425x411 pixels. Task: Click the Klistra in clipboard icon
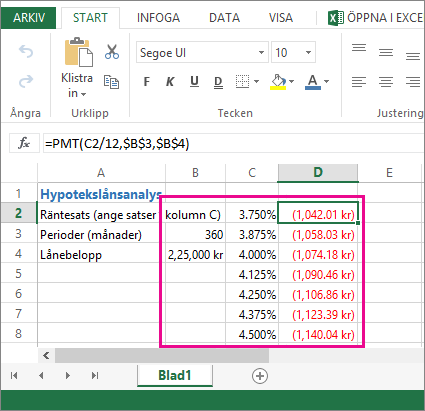[79, 52]
